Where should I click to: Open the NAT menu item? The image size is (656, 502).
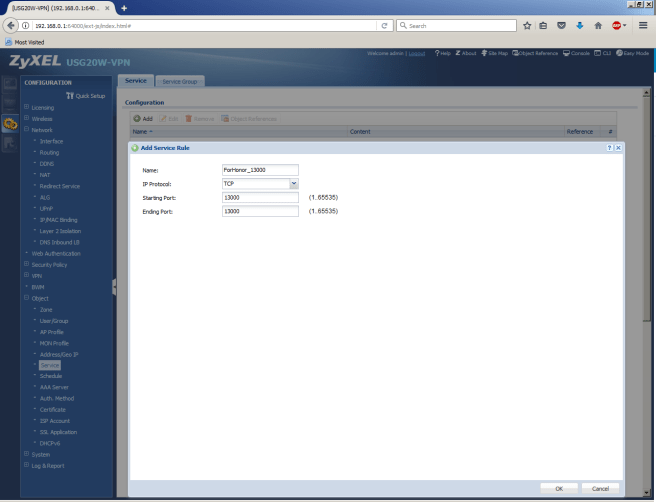click(x=45, y=175)
